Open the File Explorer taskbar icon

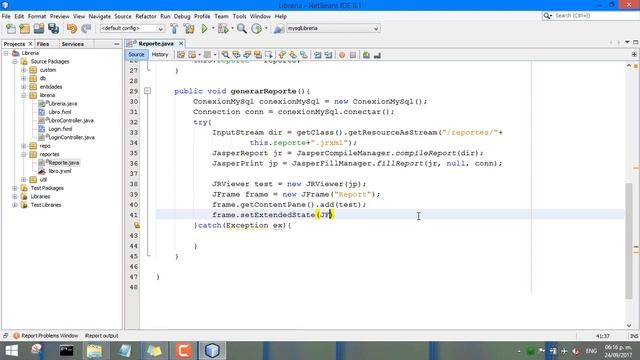pyautogui.click(x=94, y=351)
